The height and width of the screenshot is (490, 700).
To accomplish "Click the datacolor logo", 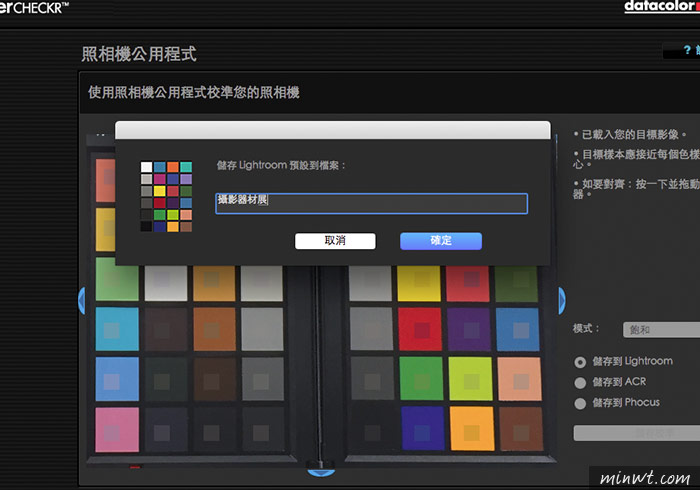I will point(662,6).
